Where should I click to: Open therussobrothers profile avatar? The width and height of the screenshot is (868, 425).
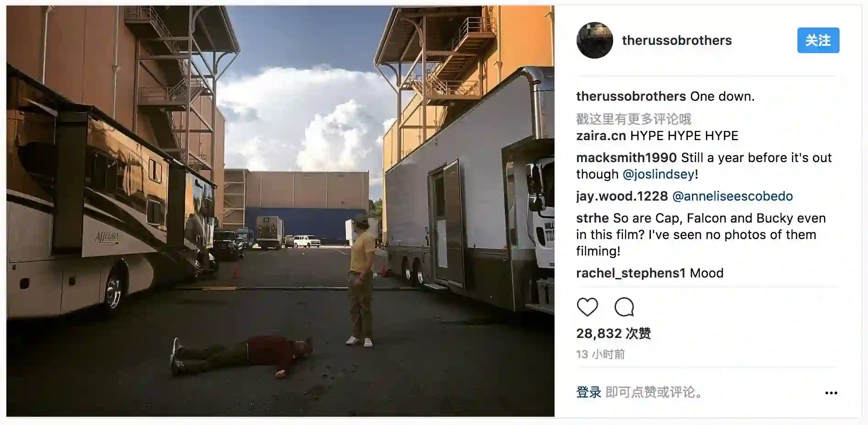coord(594,40)
